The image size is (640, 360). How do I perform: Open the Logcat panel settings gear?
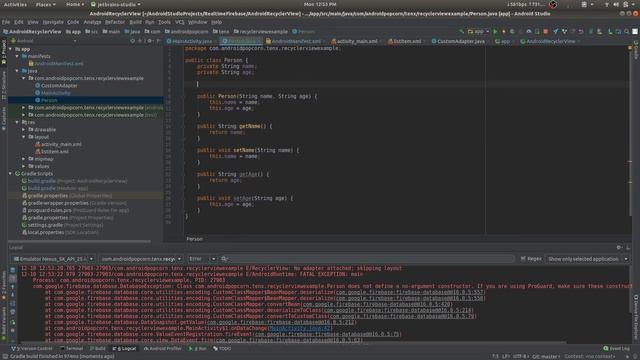(x=619, y=247)
